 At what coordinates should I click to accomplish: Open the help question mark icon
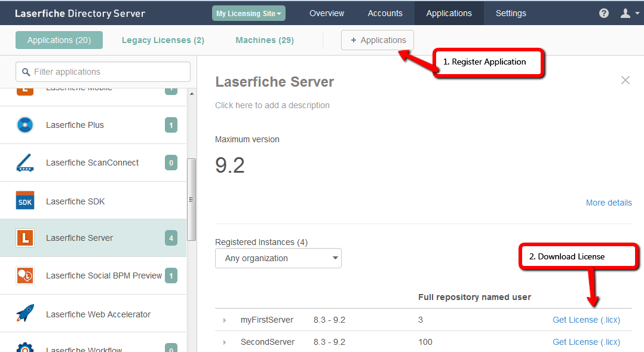tap(604, 13)
